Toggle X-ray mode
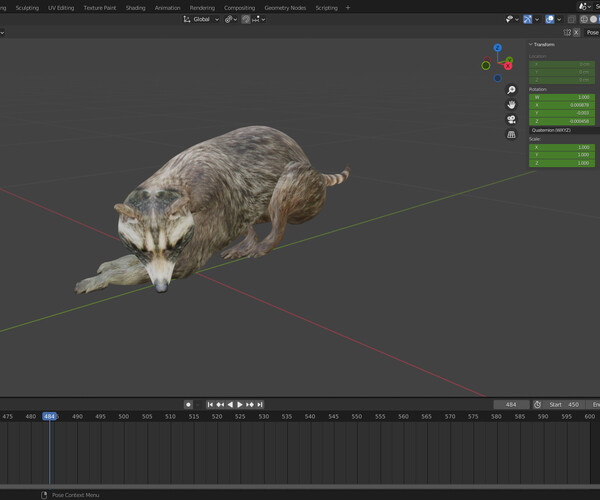The height and width of the screenshot is (500, 600). click(x=571, y=19)
